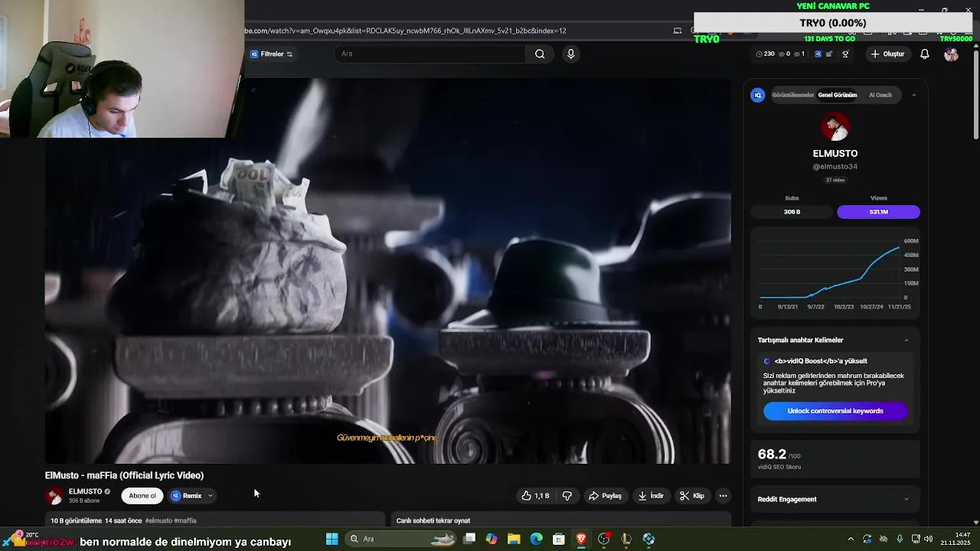Screen dimensions: 980x551
Task: Click into the YouTube Ara search field
Action: click(430, 54)
